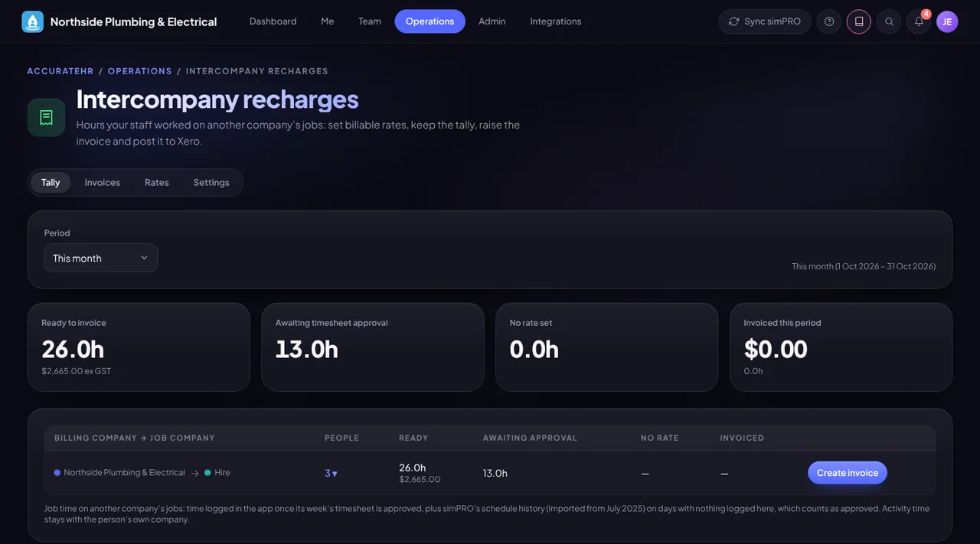
Task: Click the 13.0h awaiting approval cell
Action: (x=495, y=474)
